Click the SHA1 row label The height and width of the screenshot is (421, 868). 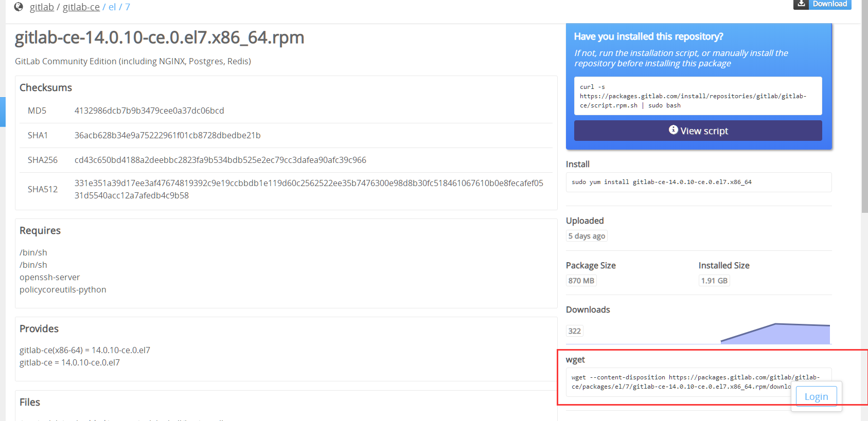click(38, 135)
